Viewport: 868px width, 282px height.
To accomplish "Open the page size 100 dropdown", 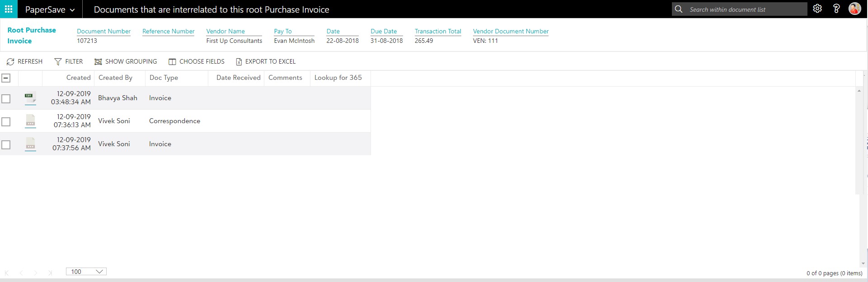I will pos(86,271).
